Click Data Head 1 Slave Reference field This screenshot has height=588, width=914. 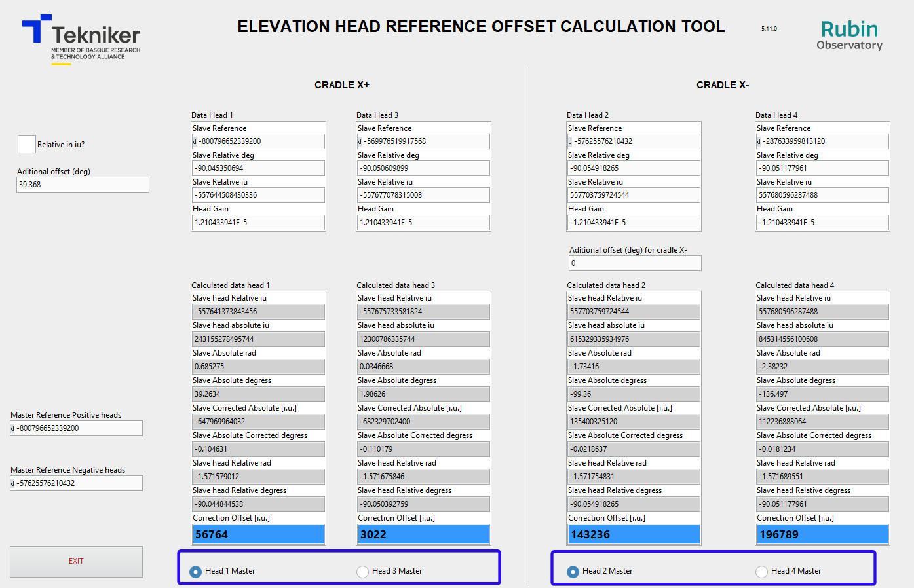point(258,141)
